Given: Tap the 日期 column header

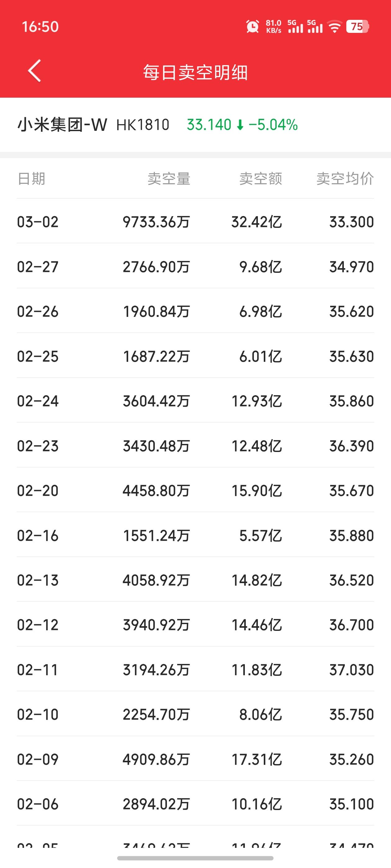Looking at the screenshot, I should (31, 179).
